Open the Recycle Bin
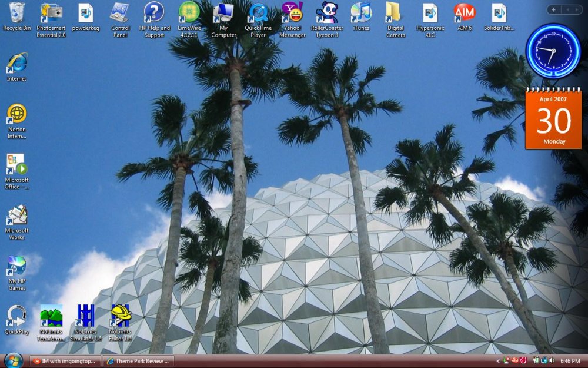The image size is (588, 368). 17,13
